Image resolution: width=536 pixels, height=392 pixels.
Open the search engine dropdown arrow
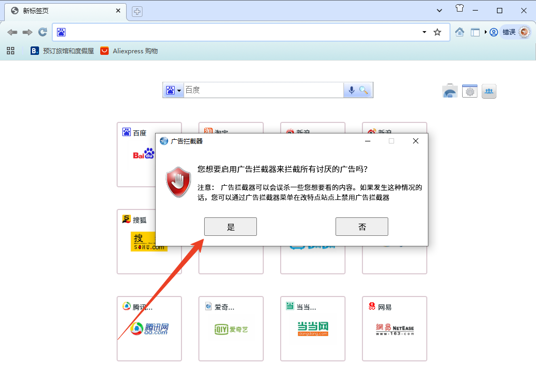pyautogui.click(x=178, y=90)
